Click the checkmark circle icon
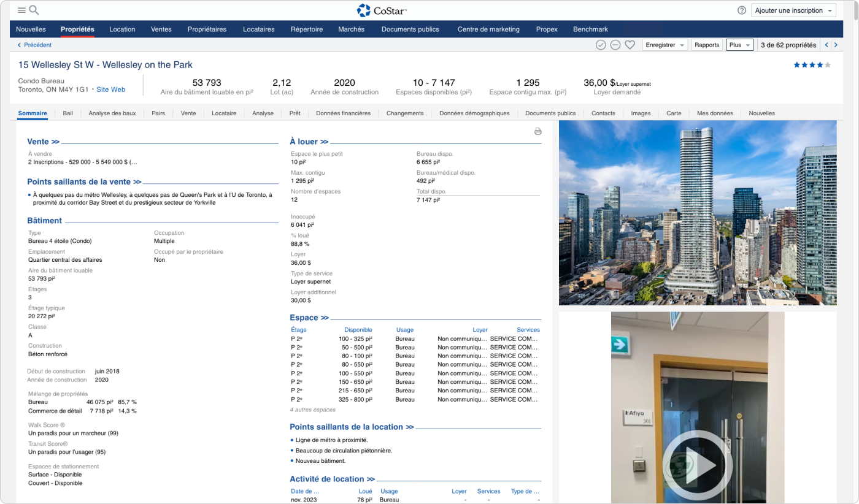The width and height of the screenshot is (859, 504). (601, 45)
